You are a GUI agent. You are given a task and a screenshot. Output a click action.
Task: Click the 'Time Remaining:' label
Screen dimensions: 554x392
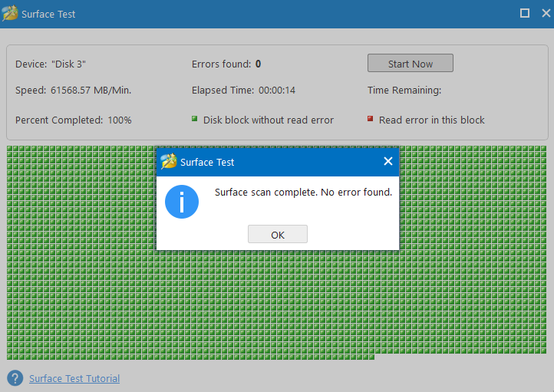point(404,91)
